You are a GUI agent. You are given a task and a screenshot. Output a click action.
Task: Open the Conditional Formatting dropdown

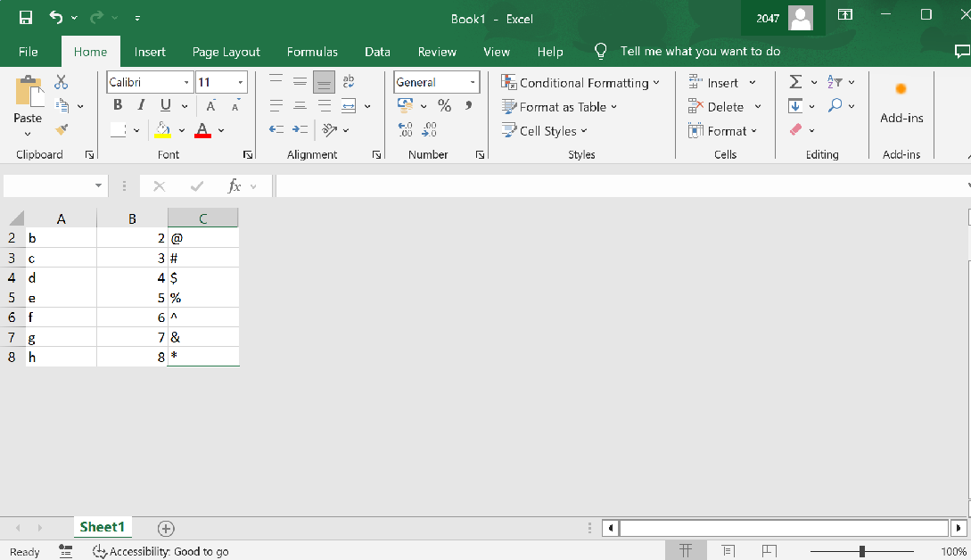click(x=580, y=83)
